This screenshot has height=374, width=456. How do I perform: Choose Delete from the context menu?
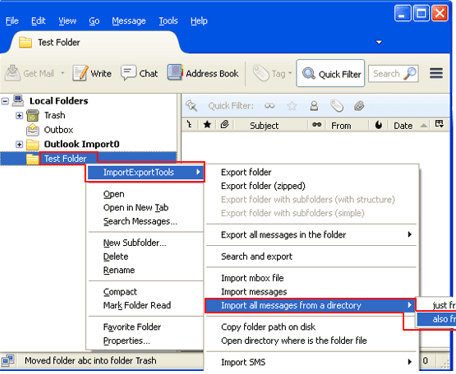tap(116, 257)
